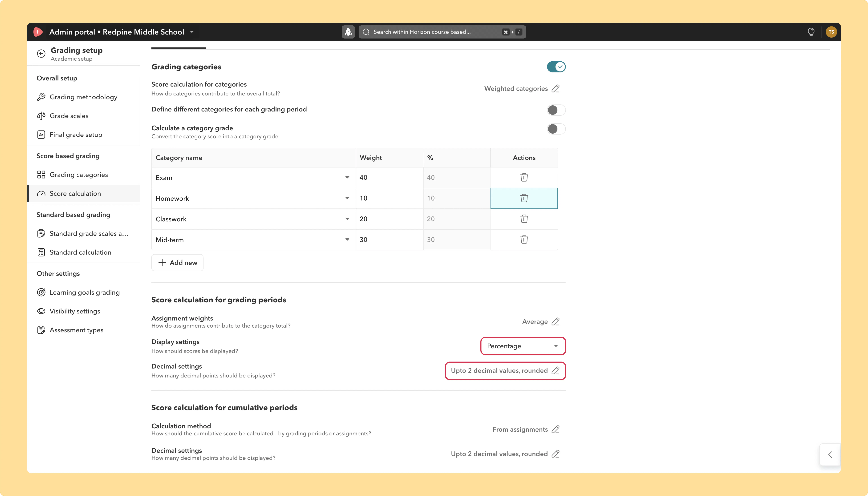
Task: Open the Homework category name dropdown
Action: [x=347, y=198]
